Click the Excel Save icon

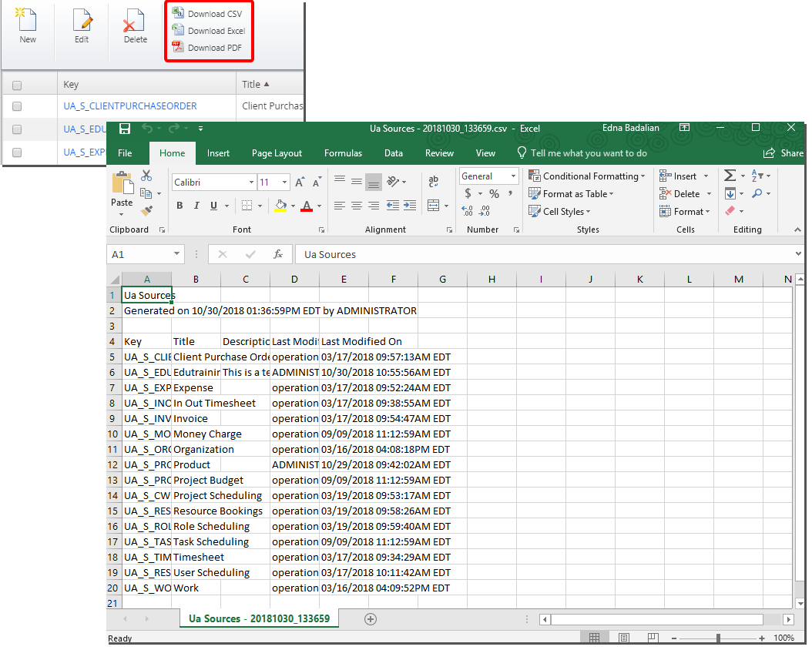click(125, 129)
